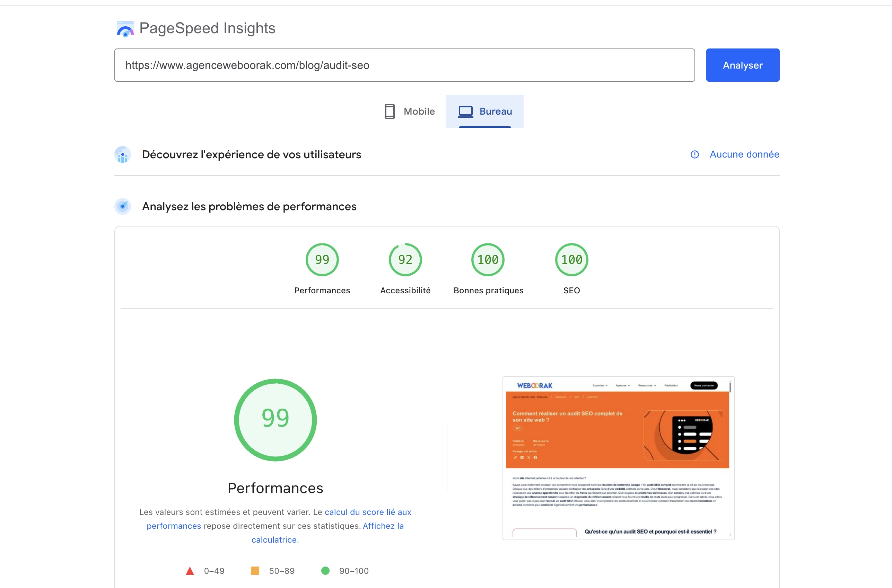Click the laptop Bureau icon
Viewport: 892px width, 588px height.
465,112
